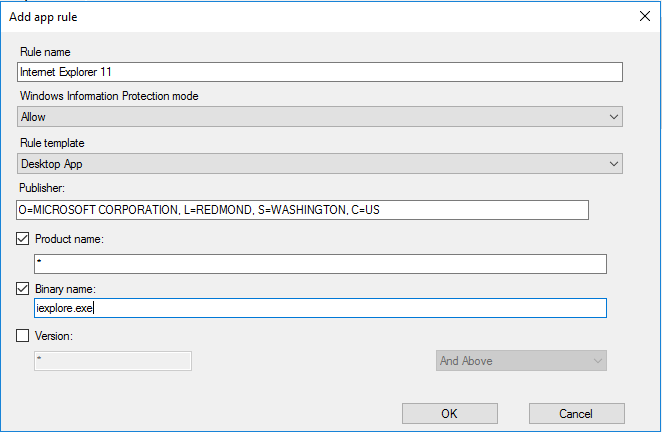Close the Add app rule dialog

coord(645,16)
